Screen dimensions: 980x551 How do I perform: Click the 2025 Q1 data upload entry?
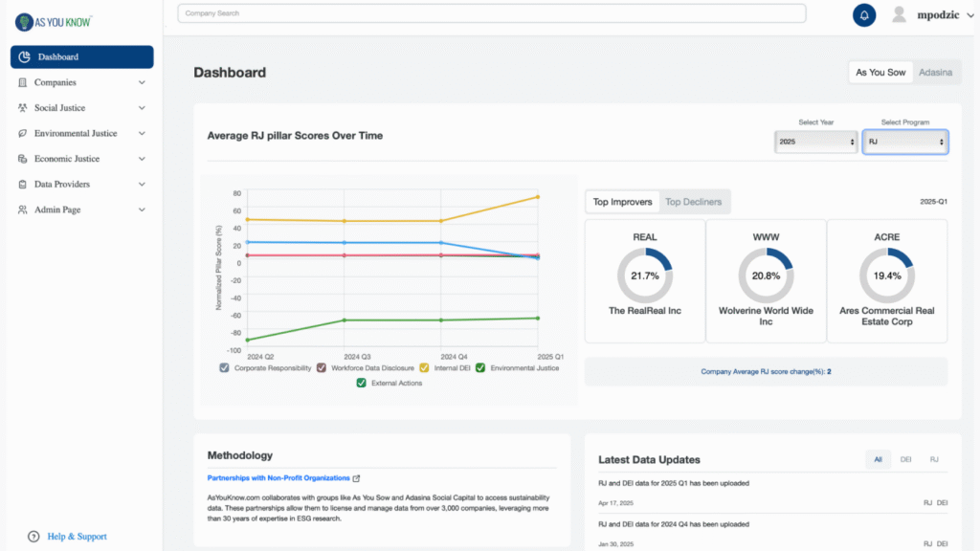[x=673, y=483]
